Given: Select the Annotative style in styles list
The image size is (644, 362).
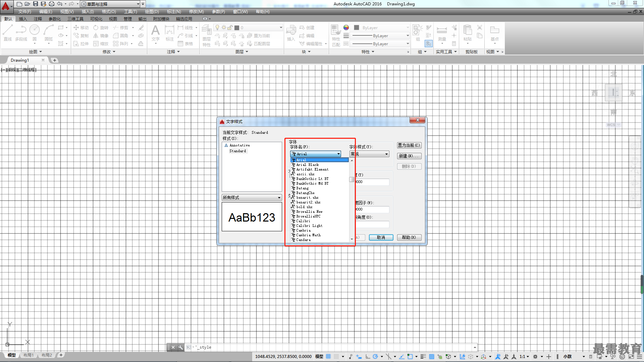Looking at the screenshot, I should (239, 145).
